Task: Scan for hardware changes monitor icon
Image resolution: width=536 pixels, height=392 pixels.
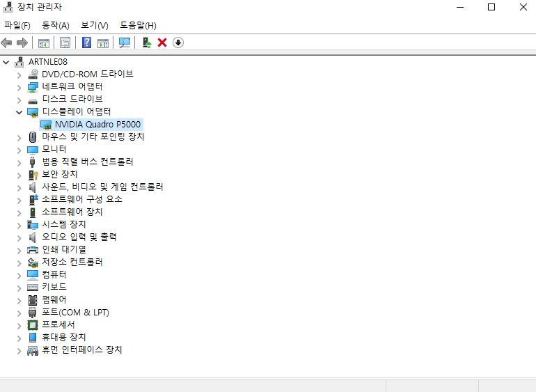Action: click(125, 42)
